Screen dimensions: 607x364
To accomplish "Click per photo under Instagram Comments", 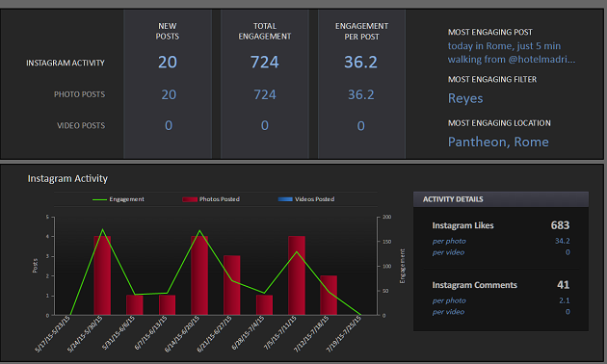I will point(449,300).
